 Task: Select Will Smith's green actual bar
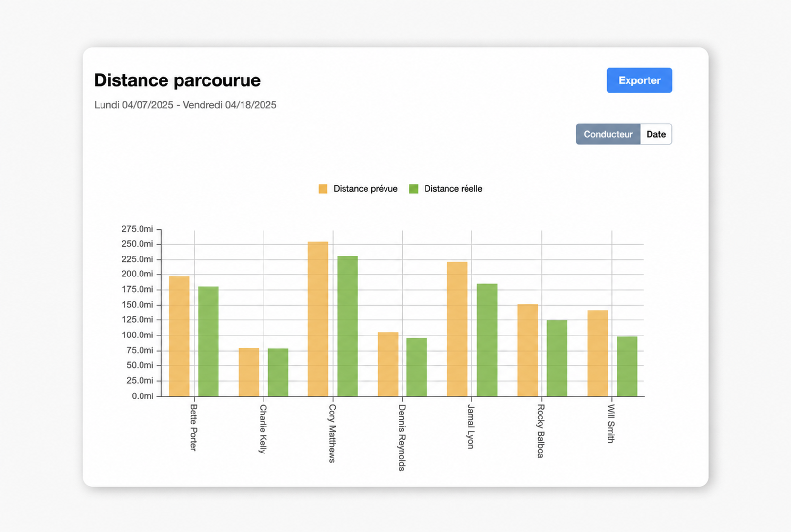click(627, 367)
